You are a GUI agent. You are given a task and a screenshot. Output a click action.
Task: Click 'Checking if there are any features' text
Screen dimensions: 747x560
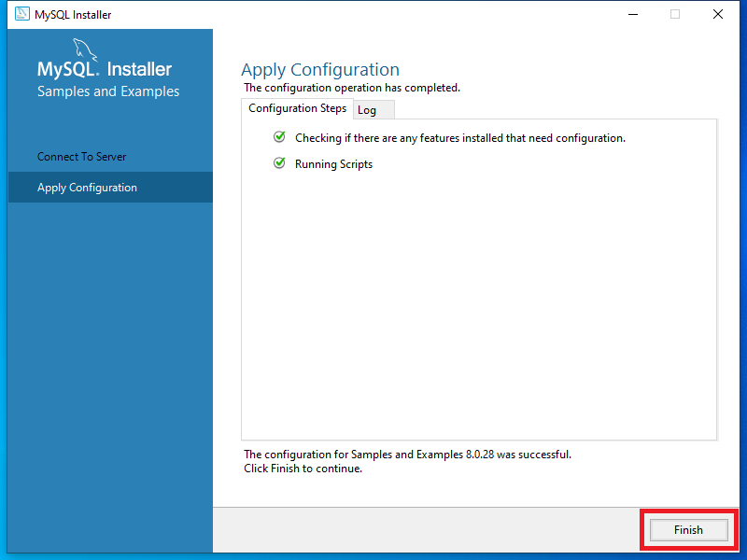tap(460, 138)
